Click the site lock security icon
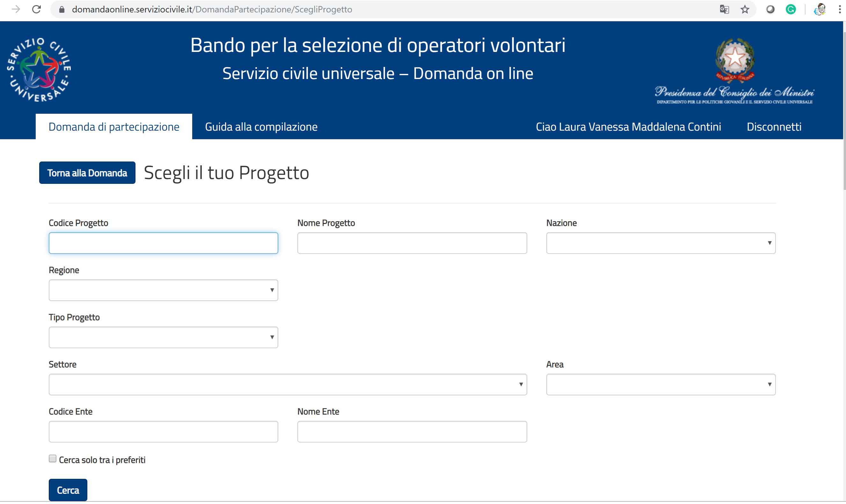846x504 pixels. click(62, 9)
